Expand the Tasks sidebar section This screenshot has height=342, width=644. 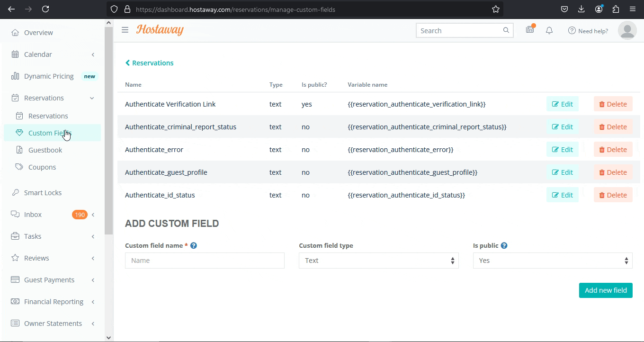coord(32,236)
